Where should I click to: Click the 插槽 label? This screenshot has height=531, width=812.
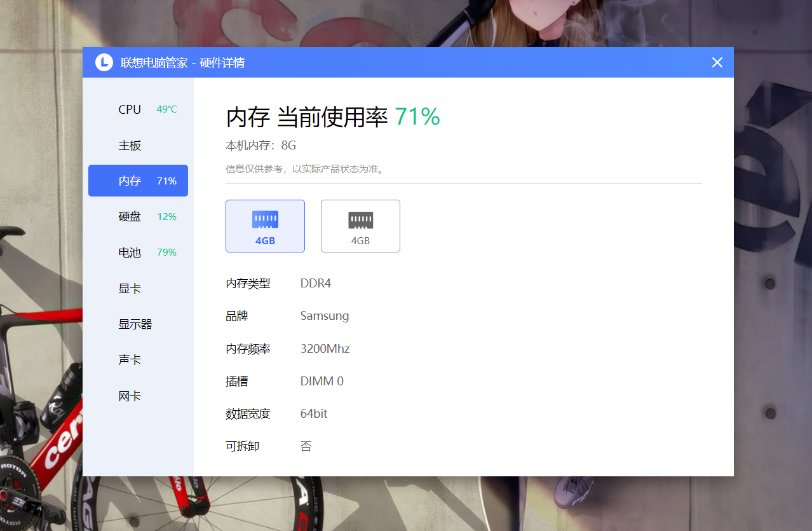tap(236, 381)
